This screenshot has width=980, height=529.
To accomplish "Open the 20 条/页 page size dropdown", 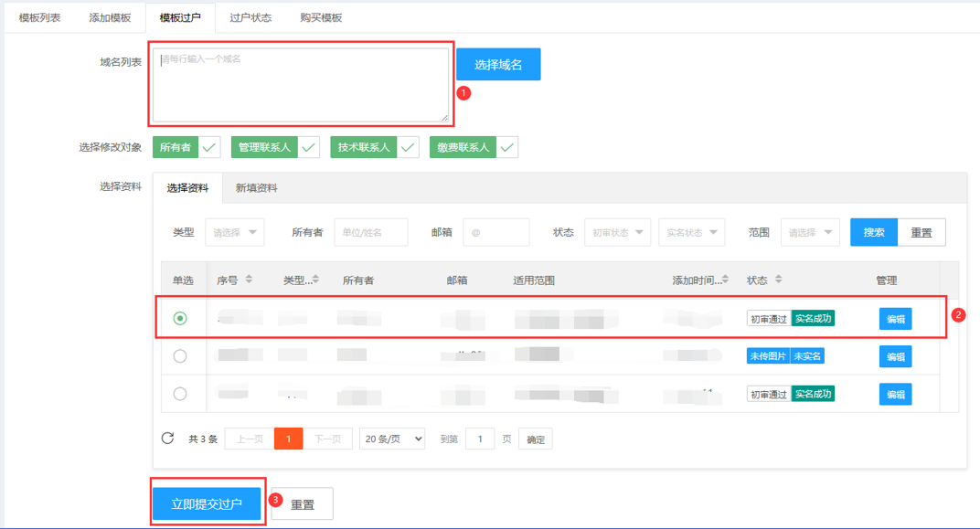I will [x=392, y=439].
